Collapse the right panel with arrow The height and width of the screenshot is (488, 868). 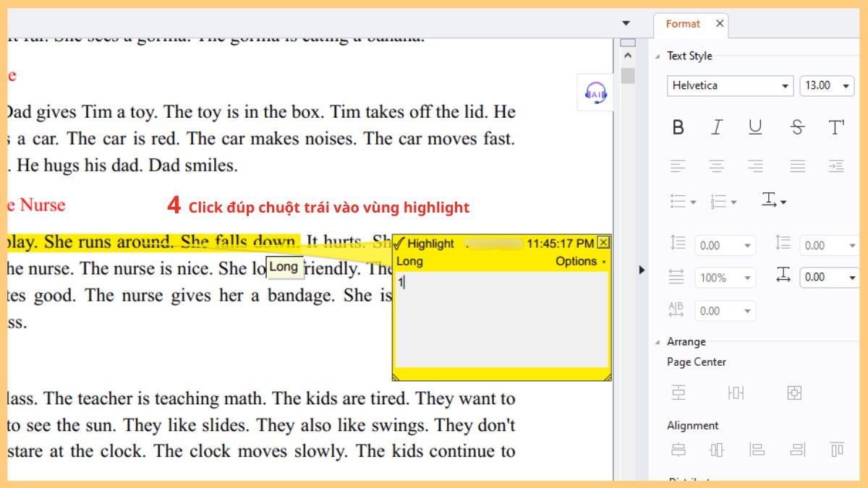pos(642,270)
